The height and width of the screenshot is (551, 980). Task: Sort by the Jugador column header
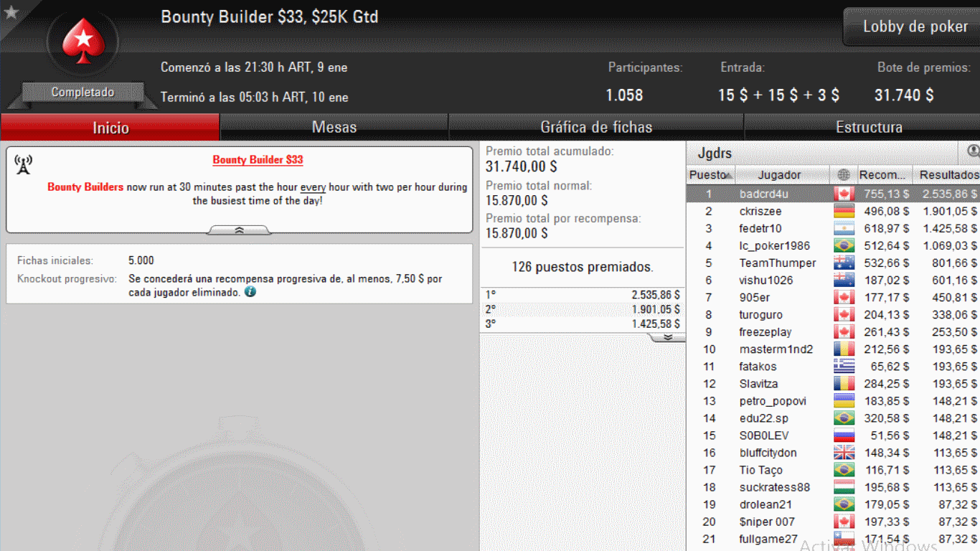coord(782,175)
